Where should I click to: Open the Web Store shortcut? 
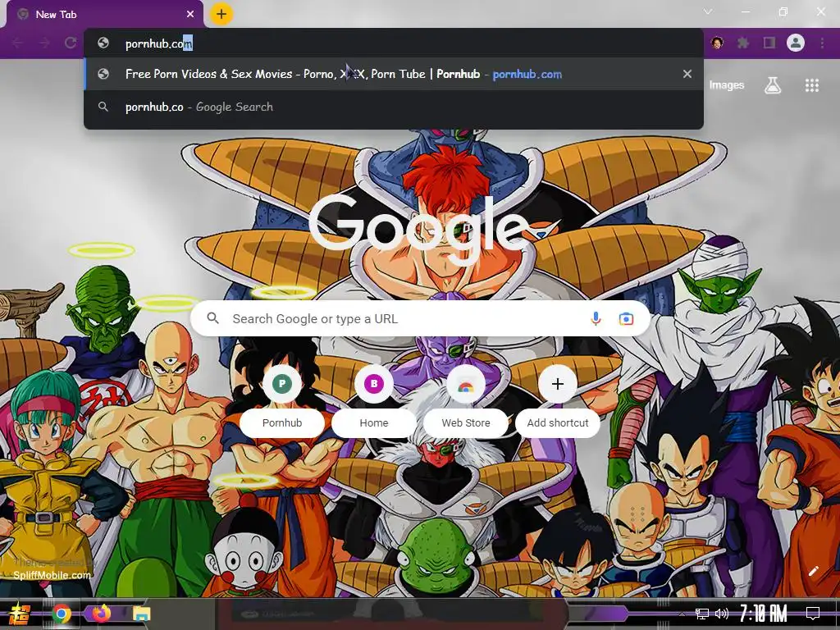(x=466, y=403)
